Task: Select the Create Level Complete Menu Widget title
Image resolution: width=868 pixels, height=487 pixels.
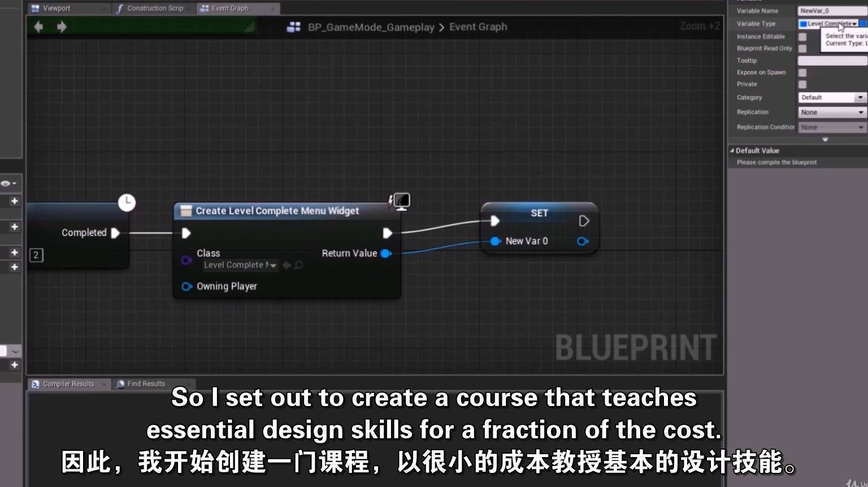Action: pyautogui.click(x=277, y=211)
